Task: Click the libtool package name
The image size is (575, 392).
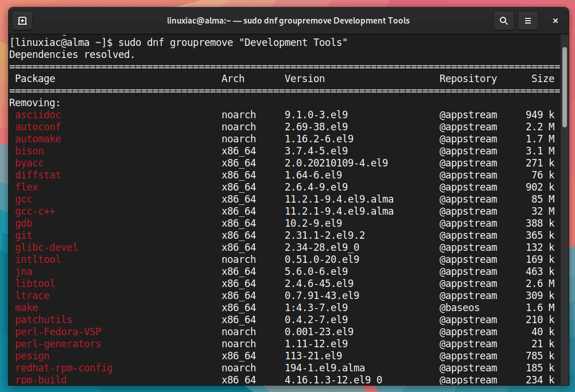Action: click(35, 284)
